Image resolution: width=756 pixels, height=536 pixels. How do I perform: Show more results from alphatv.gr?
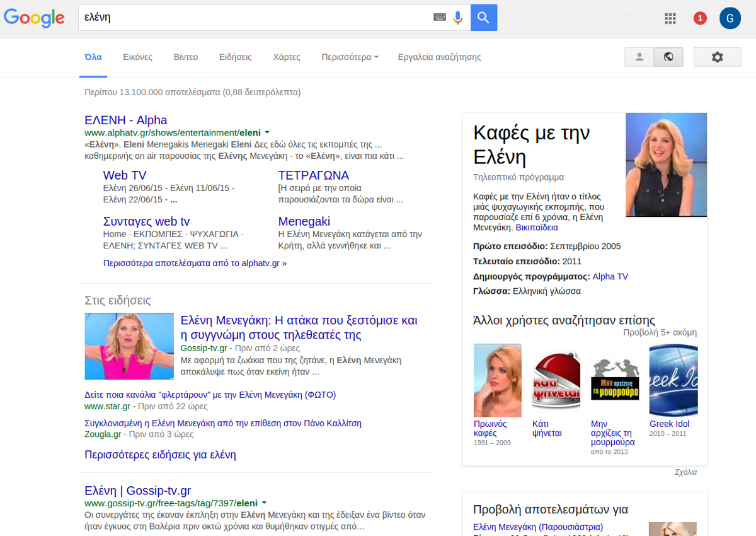(x=195, y=263)
